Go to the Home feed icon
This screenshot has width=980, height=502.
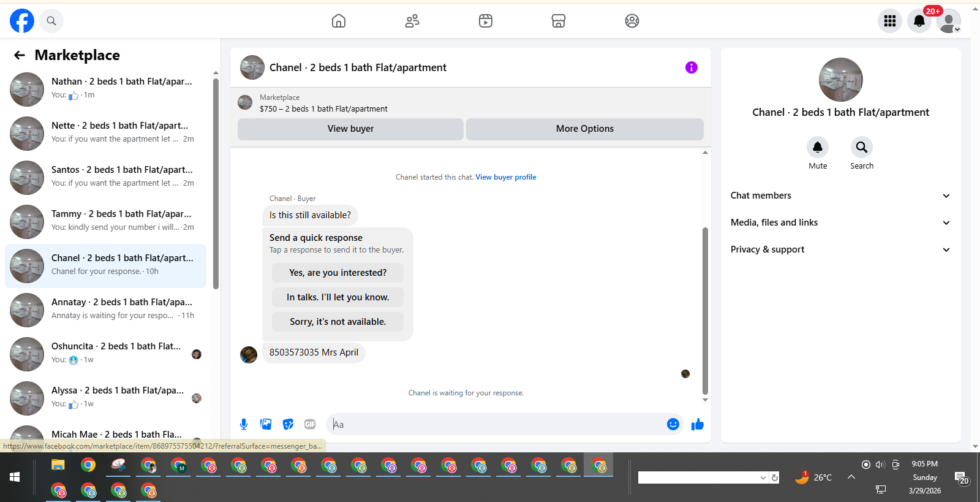pyautogui.click(x=339, y=21)
